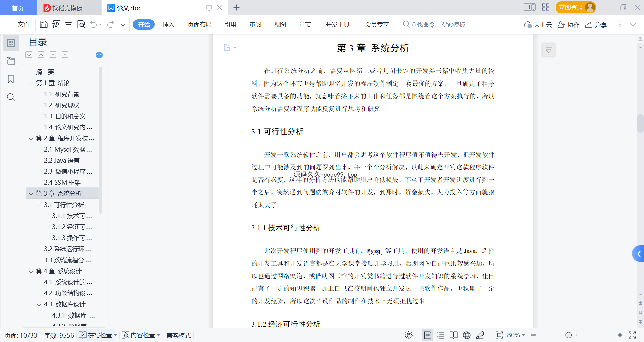Image resolution: width=644 pixels, height=342 pixels.
Task: Jump to 2.2 Java 语言 heading
Action: (x=62, y=161)
